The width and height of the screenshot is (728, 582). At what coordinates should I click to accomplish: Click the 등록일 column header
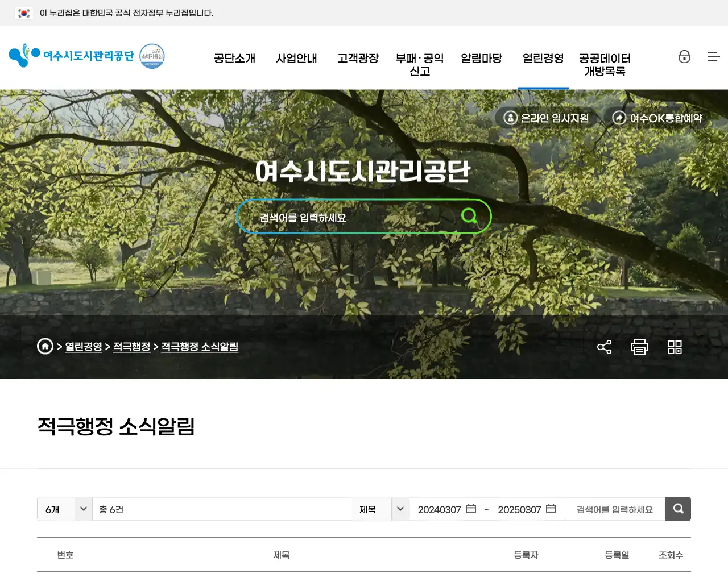coord(617,555)
